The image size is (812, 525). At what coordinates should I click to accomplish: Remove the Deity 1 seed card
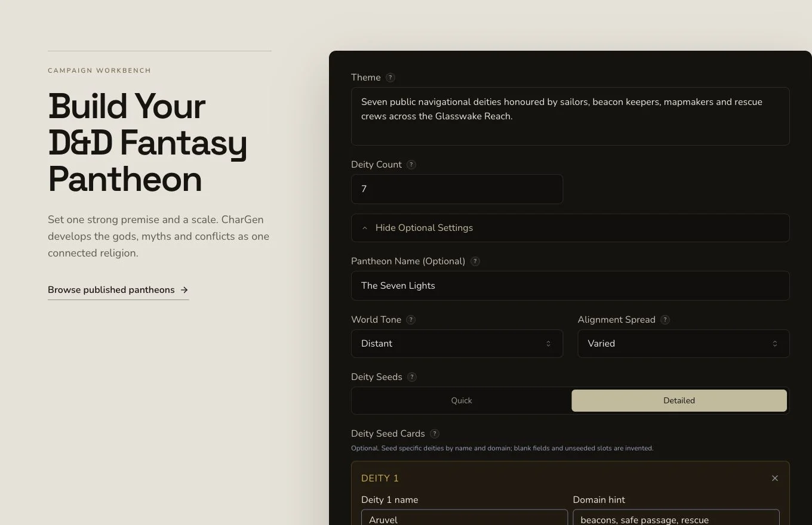pyautogui.click(x=775, y=478)
